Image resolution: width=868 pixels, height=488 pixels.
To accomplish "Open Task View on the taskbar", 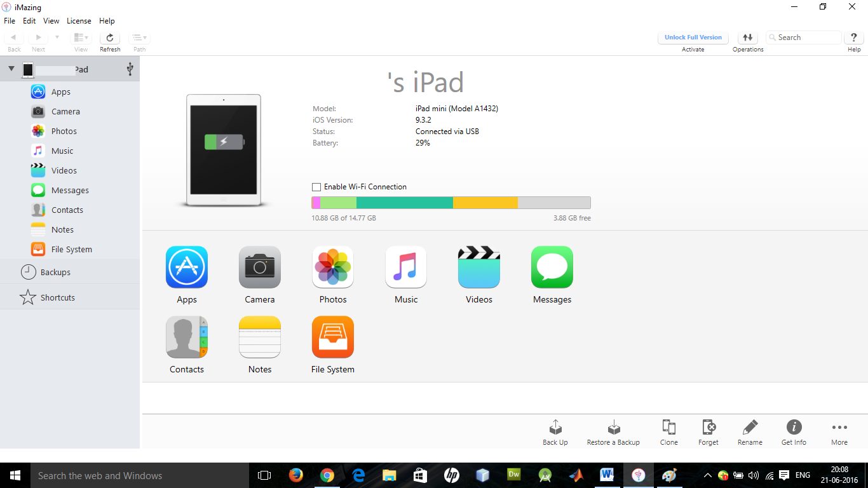I will click(264, 475).
